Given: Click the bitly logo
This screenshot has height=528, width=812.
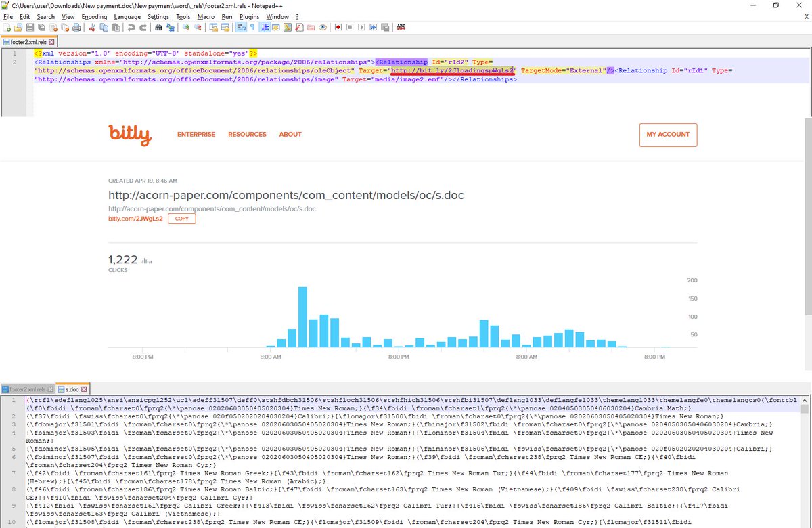Looking at the screenshot, I should pyautogui.click(x=130, y=135).
